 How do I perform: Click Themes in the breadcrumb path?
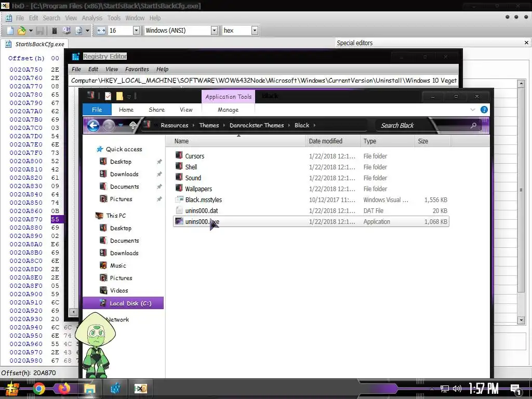[209, 125]
